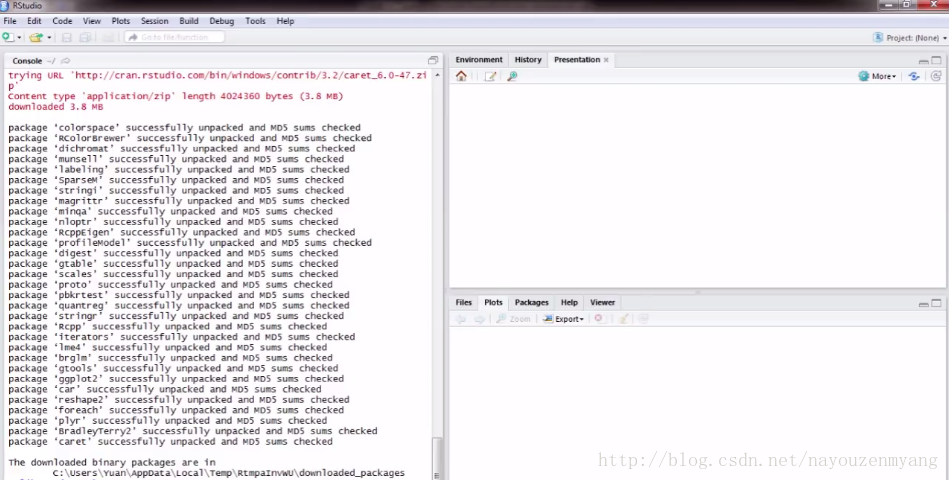Click the 'caret' package unpacked line
This screenshot has width=949, height=480.
point(170,442)
